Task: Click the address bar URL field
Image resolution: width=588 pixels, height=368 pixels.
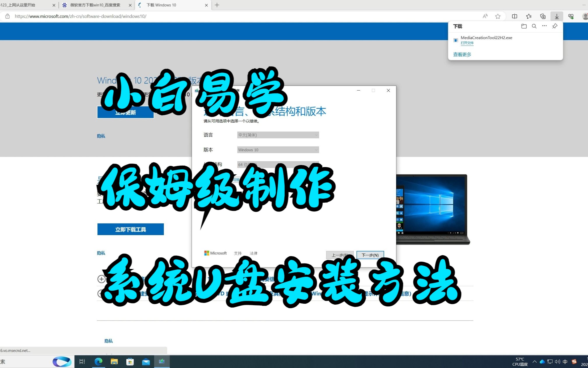Action: (245, 16)
